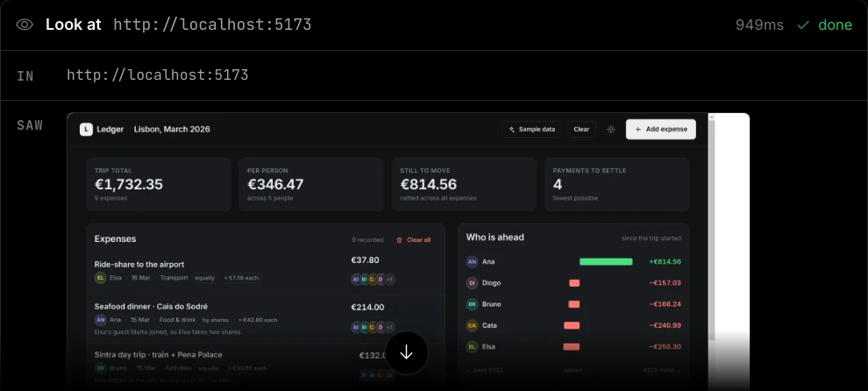Click the AN avatar in Seafood dinner row

[x=100, y=320]
